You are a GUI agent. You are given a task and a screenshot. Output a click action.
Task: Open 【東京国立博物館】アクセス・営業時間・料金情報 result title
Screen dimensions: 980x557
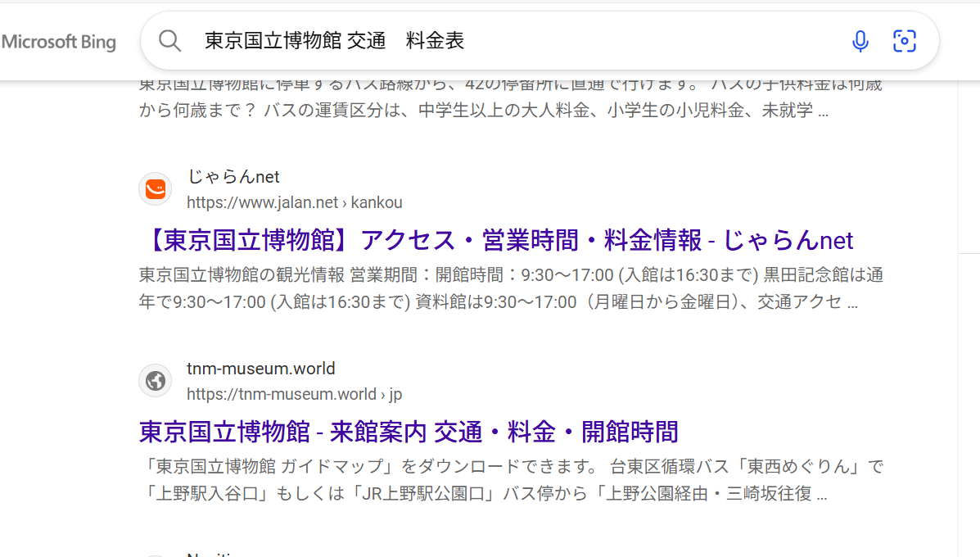pyautogui.click(x=497, y=241)
